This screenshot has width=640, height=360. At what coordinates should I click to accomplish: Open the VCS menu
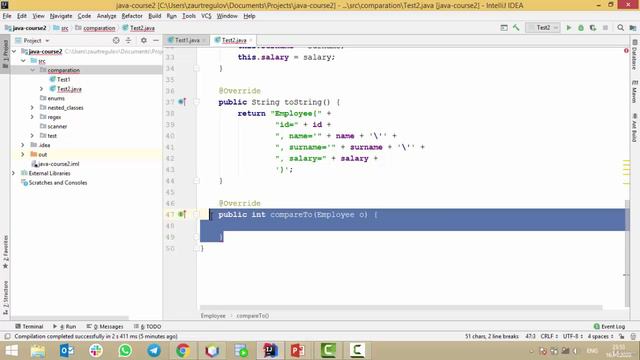206,16
